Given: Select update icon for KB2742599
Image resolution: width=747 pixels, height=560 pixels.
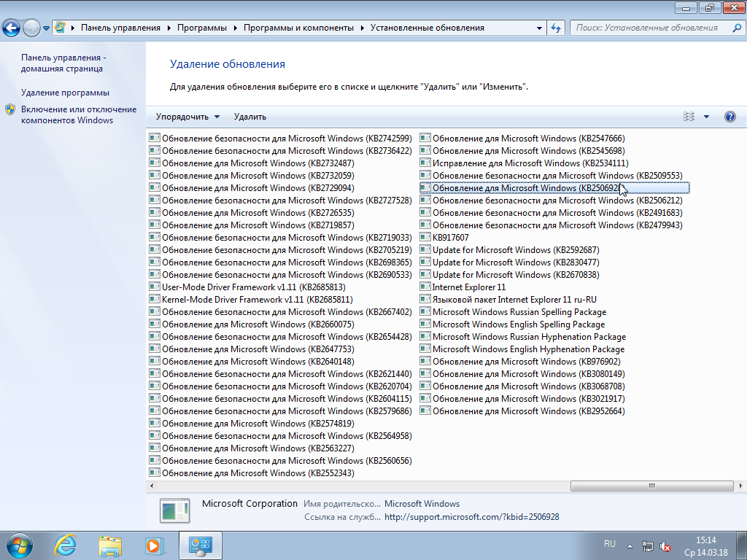Looking at the screenshot, I should 155,138.
